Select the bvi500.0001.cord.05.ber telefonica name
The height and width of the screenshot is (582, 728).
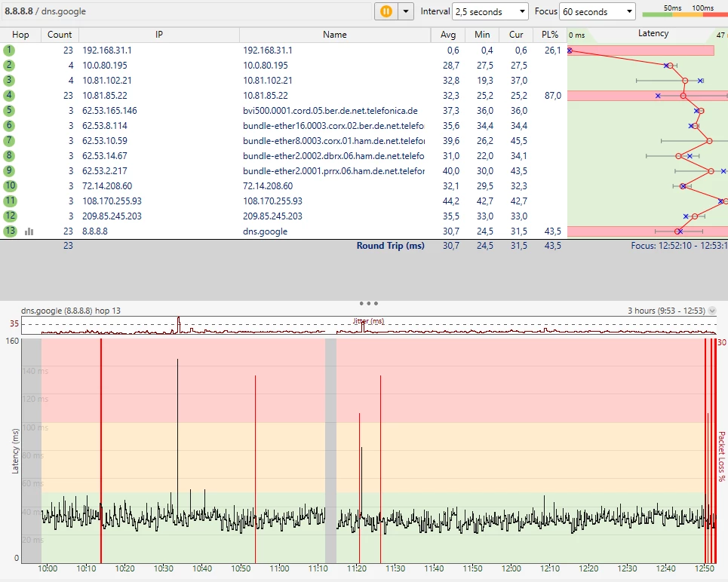[x=330, y=111]
